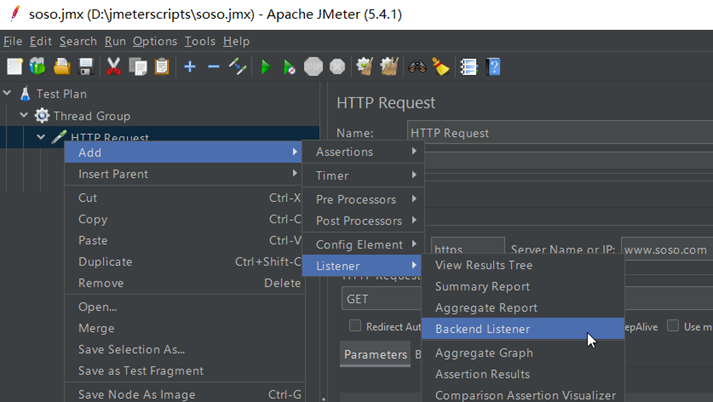
Task: Select Save Selection As... entry
Action: pos(184,349)
